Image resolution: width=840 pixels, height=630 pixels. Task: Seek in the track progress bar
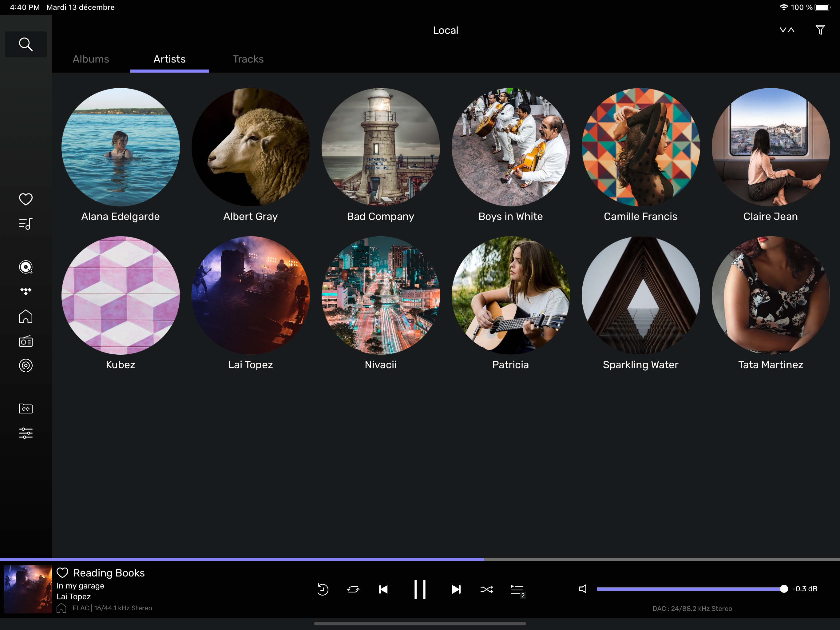420,559
